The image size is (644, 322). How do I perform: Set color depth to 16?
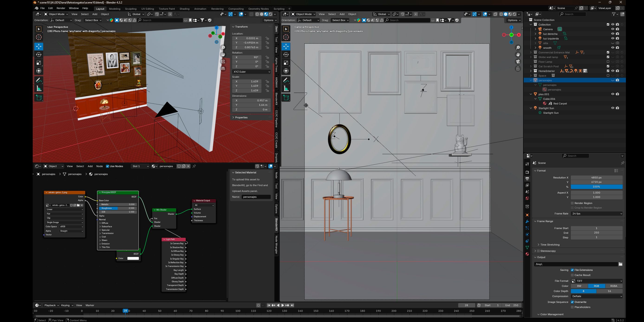pos(609,291)
